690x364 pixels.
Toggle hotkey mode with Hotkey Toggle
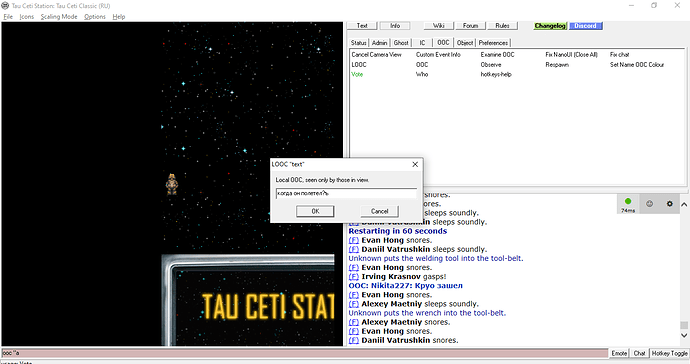669,353
